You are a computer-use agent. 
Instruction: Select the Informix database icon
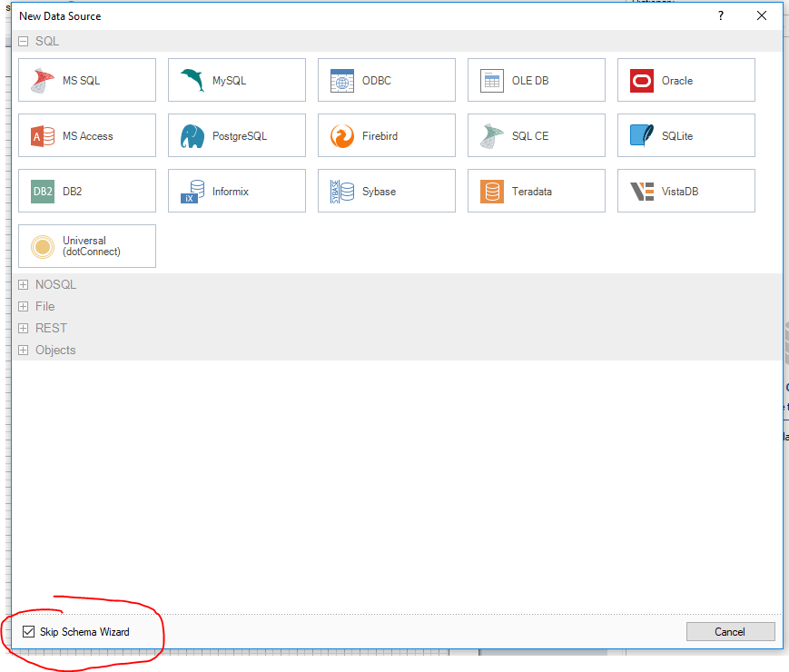192,192
